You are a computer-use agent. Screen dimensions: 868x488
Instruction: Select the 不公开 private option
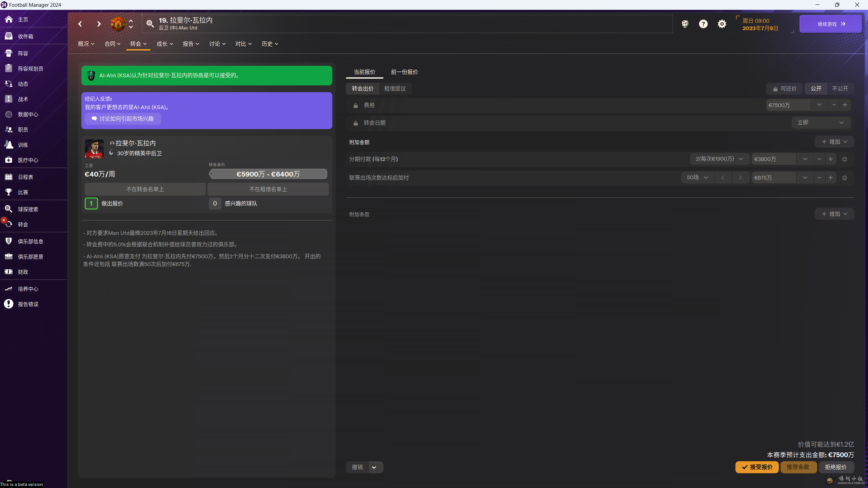840,88
